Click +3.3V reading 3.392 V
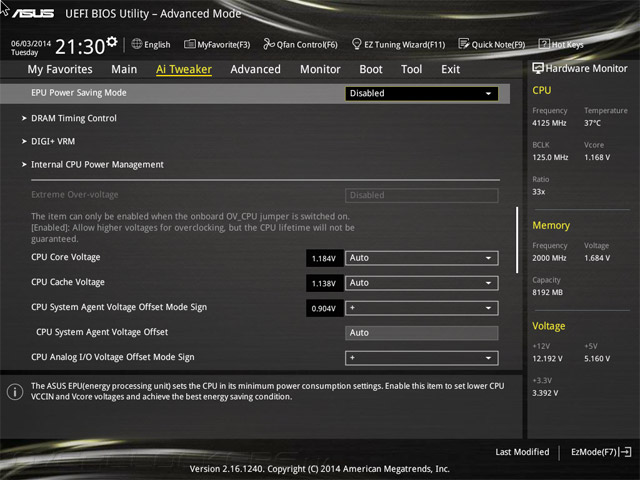Screen dimensions: 640x480 (x=545, y=393)
